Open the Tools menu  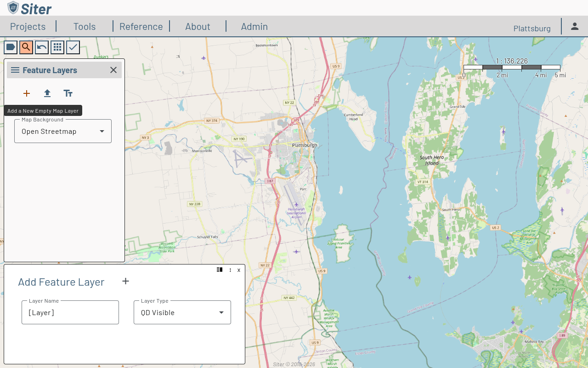point(84,26)
